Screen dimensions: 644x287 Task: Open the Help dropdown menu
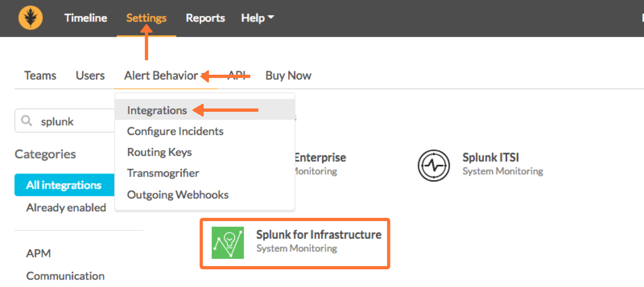[257, 18]
